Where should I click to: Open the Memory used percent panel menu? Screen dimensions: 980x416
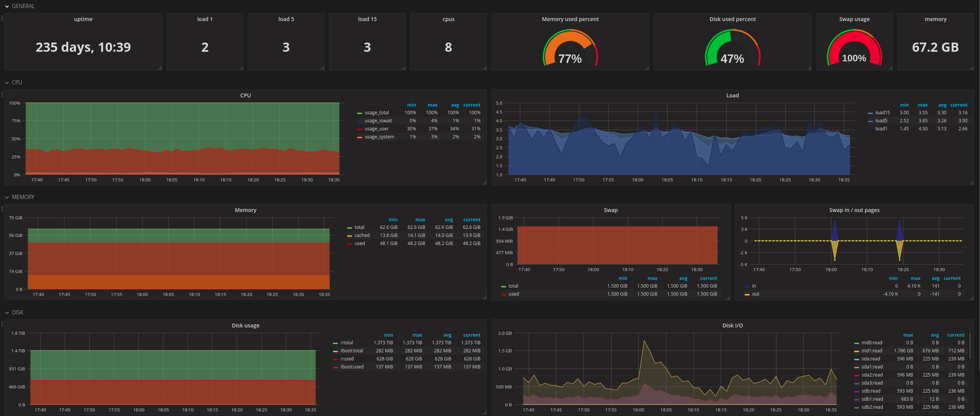click(x=570, y=19)
